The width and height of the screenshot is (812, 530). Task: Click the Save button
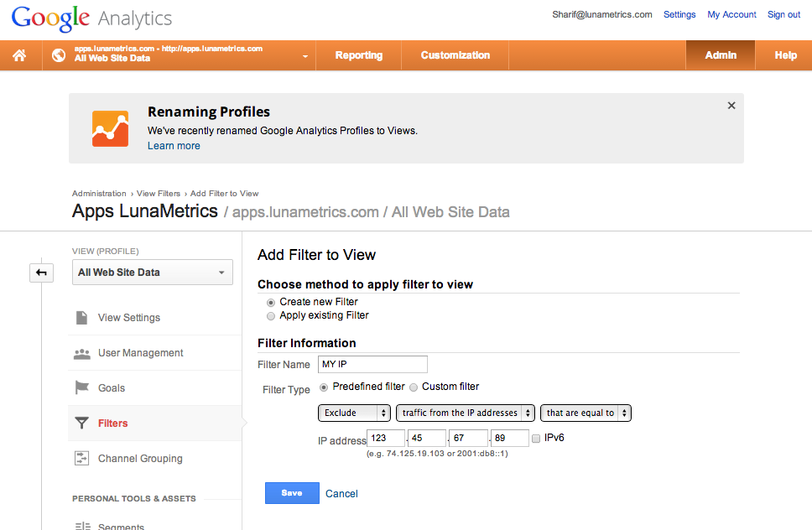click(292, 493)
